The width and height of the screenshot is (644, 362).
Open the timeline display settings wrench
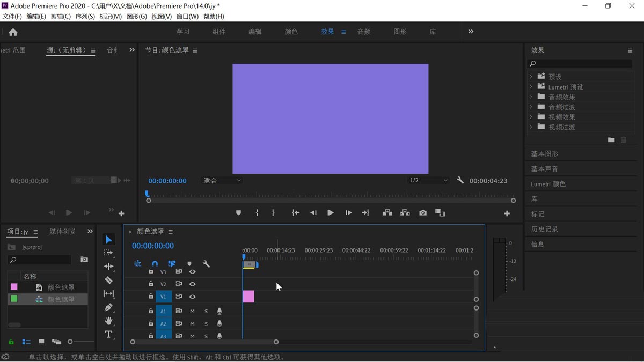pyautogui.click(x=207, y=264)
